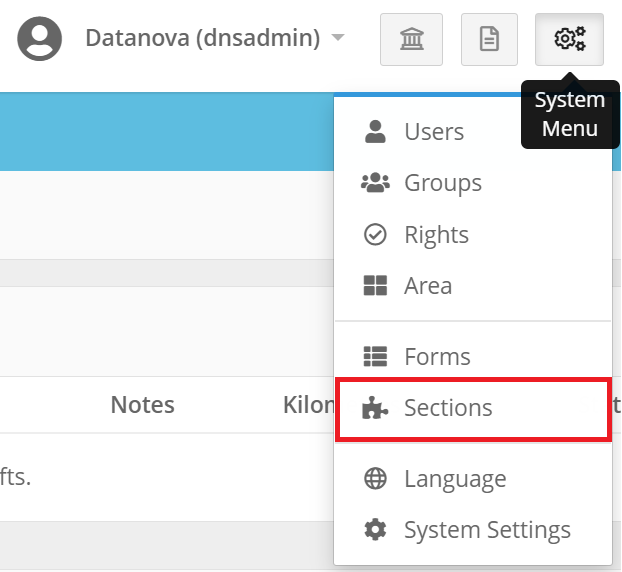Open Users from the system menu
The image size is (622, 572).
coord(473,132)
